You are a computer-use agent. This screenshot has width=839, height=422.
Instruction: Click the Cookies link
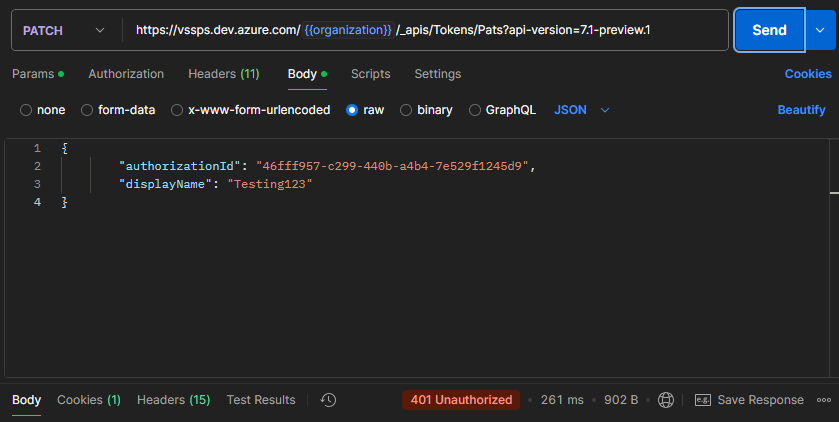point(808,74)
